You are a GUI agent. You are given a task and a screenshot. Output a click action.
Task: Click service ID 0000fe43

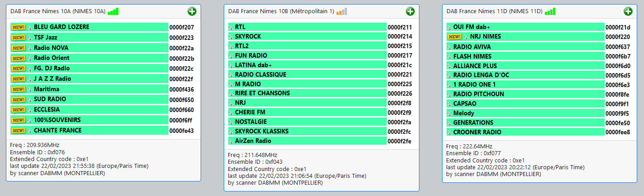[x=182, y=131]
